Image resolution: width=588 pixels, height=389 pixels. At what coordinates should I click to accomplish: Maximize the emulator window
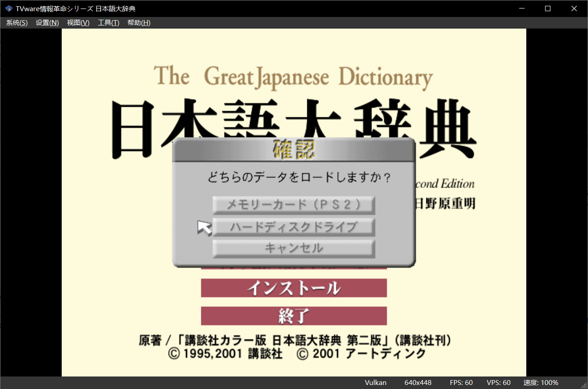coord(548,8)
